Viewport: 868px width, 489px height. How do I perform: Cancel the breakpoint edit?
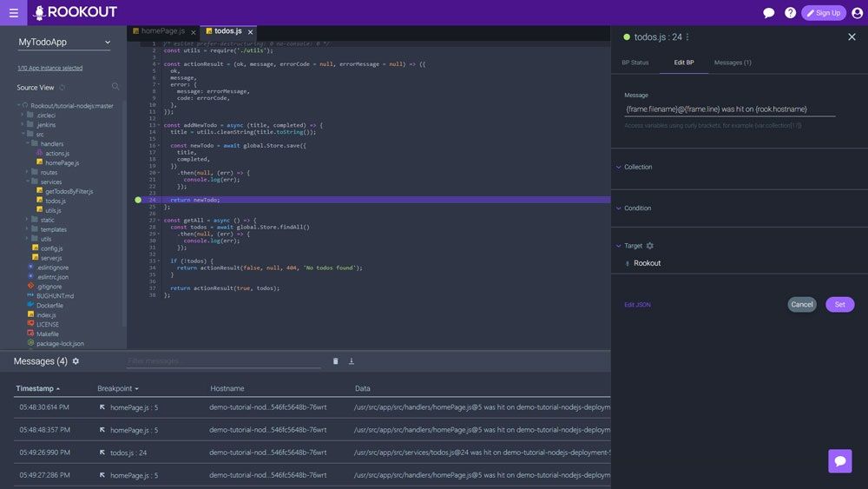[801, 304]
